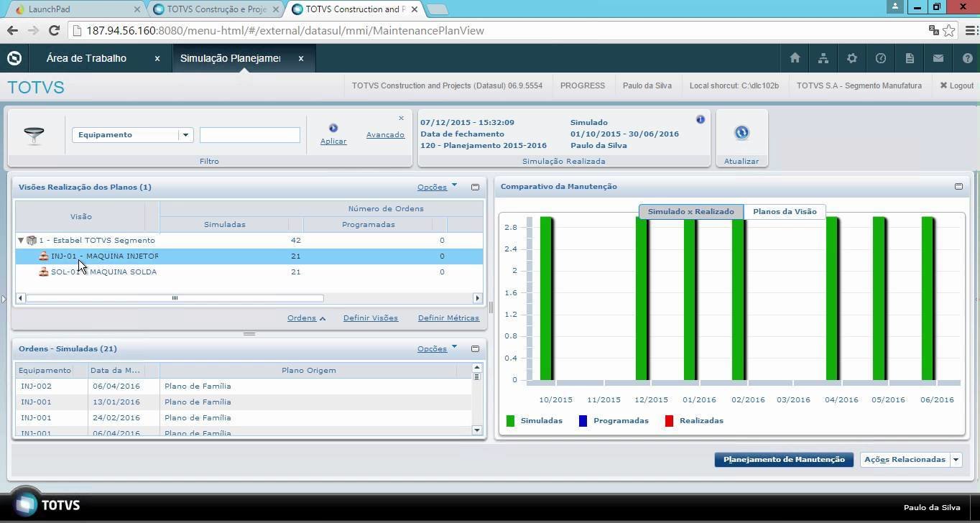The width and height of the screenshot is (980, 523).
Task: Click the left side panel expander arrow
Action: (4, 299)
